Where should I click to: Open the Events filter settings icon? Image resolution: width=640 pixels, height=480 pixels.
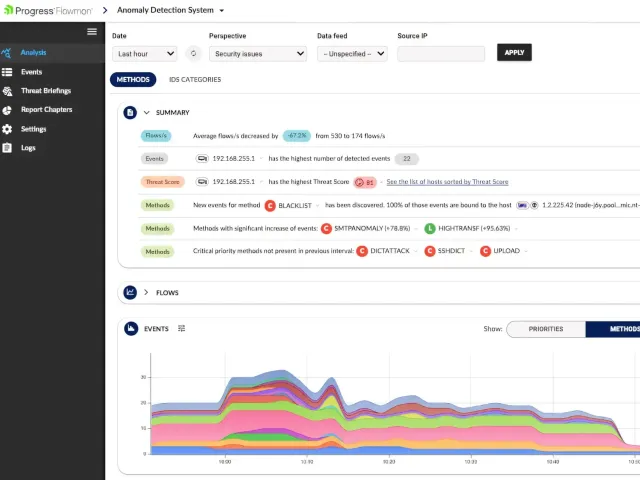tap(182, 328)
